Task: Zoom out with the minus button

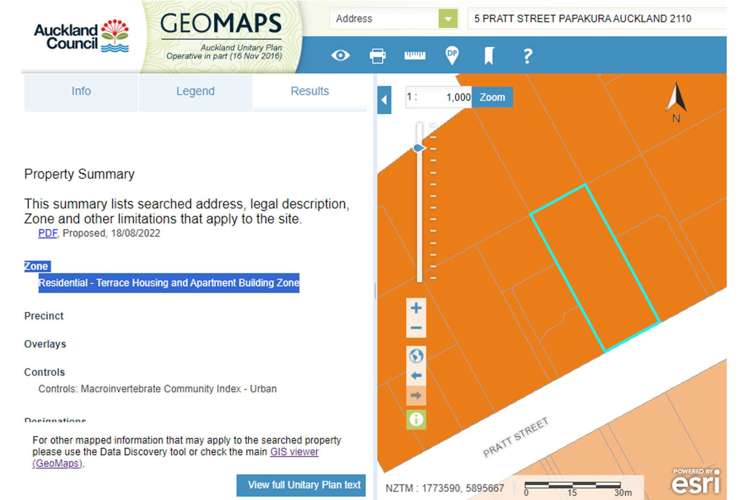Action: 417,328
